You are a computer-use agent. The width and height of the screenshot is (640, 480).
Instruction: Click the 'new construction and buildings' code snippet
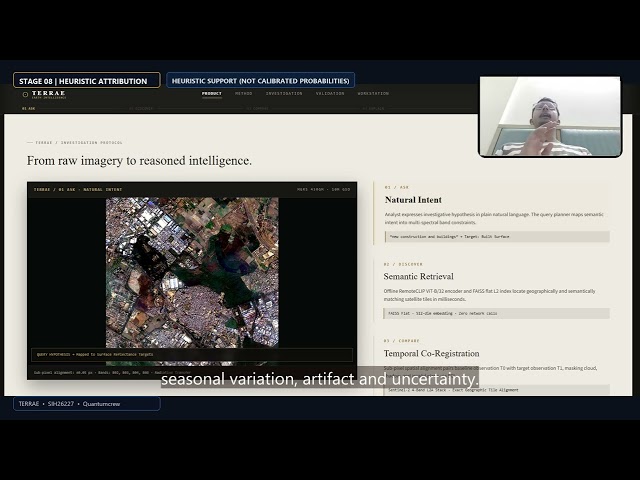tap(497, 237)
